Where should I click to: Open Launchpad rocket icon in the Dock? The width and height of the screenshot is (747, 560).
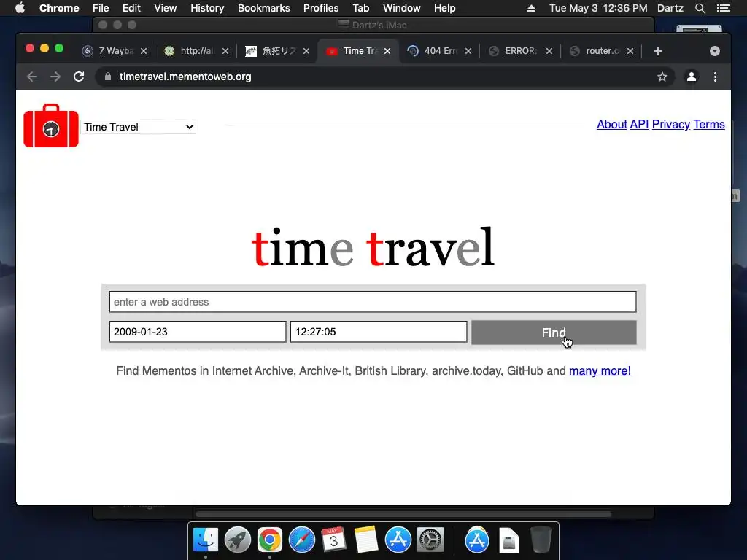pos(238,540)
